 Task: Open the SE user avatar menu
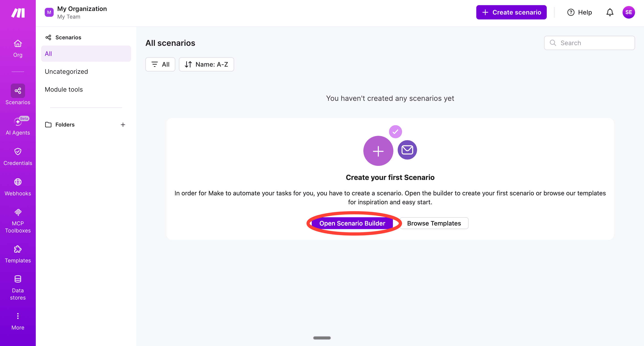pyautogui.click(x=628, y=13)
